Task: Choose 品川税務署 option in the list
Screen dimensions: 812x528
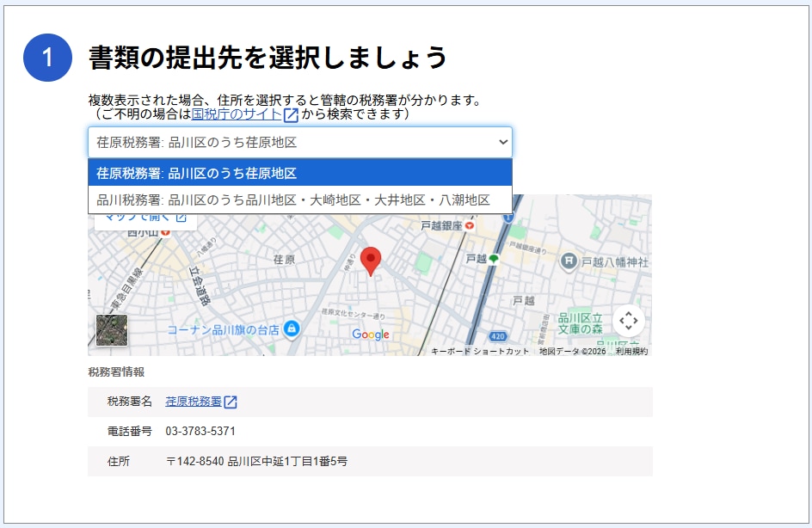Action: 300,200
